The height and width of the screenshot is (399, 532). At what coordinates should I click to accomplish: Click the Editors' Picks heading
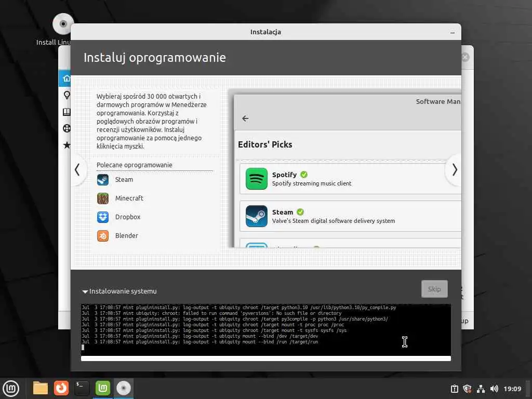click(265, 144)
